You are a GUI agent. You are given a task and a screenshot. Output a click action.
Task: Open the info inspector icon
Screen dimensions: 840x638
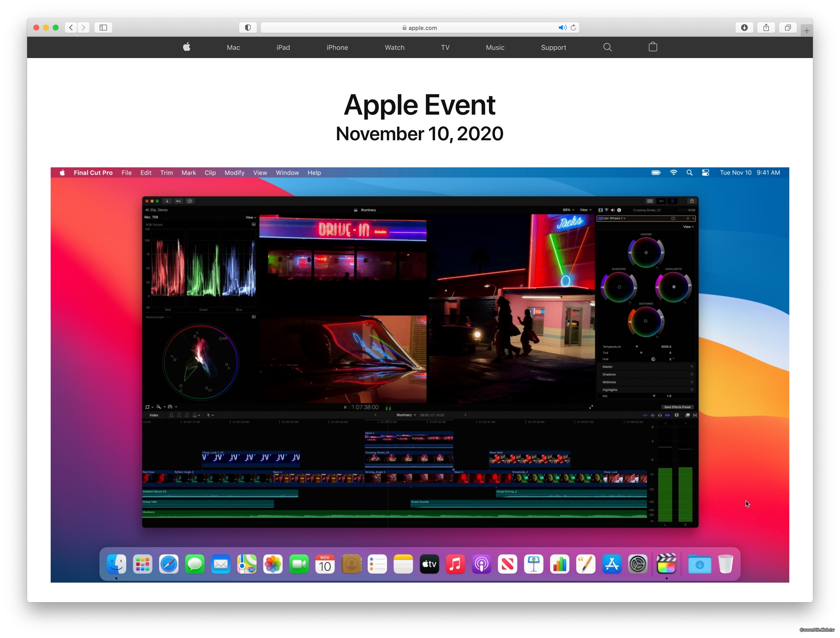point(619,210)
